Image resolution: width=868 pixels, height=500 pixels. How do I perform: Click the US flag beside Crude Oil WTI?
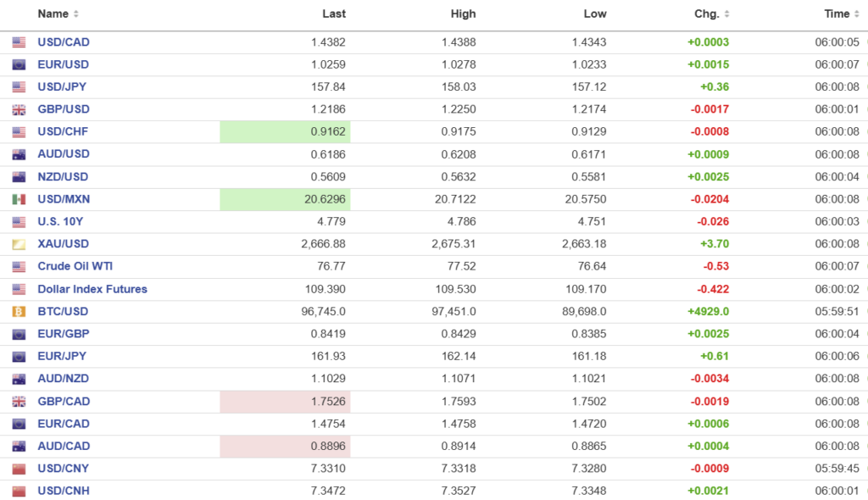[x=19, y=267]
